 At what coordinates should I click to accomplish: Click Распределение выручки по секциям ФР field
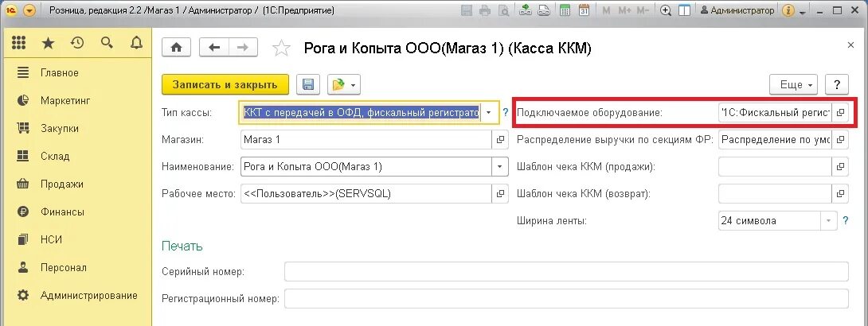(x=775, y=140)
